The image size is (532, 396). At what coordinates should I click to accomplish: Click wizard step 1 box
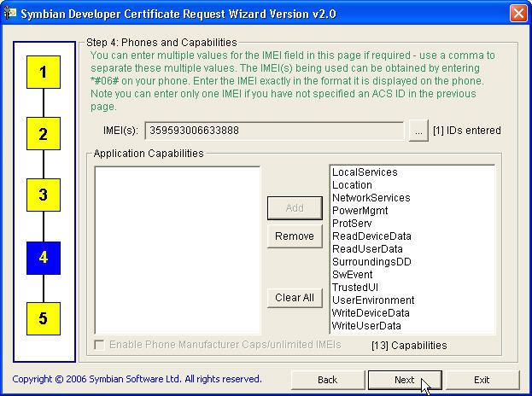[44, 73]
